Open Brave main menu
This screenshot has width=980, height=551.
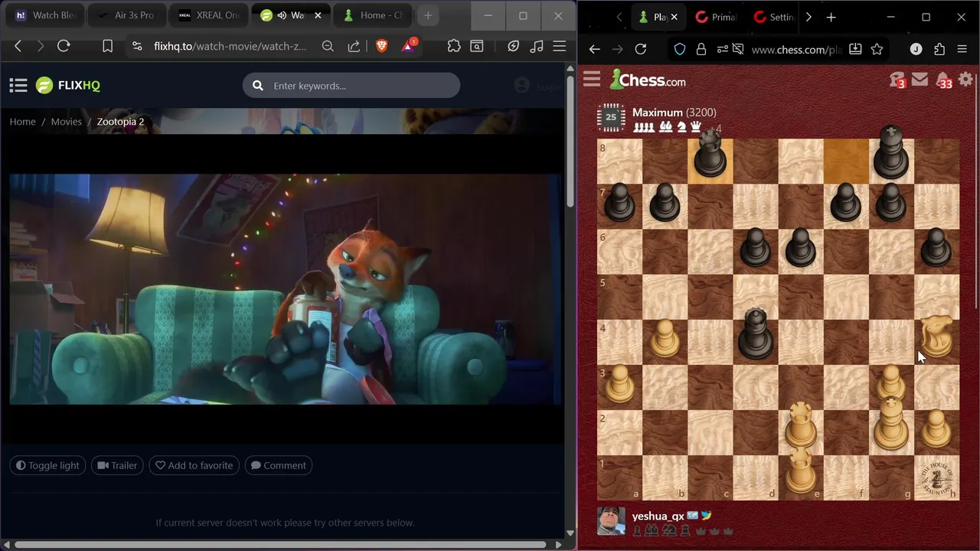pos(560,47)
